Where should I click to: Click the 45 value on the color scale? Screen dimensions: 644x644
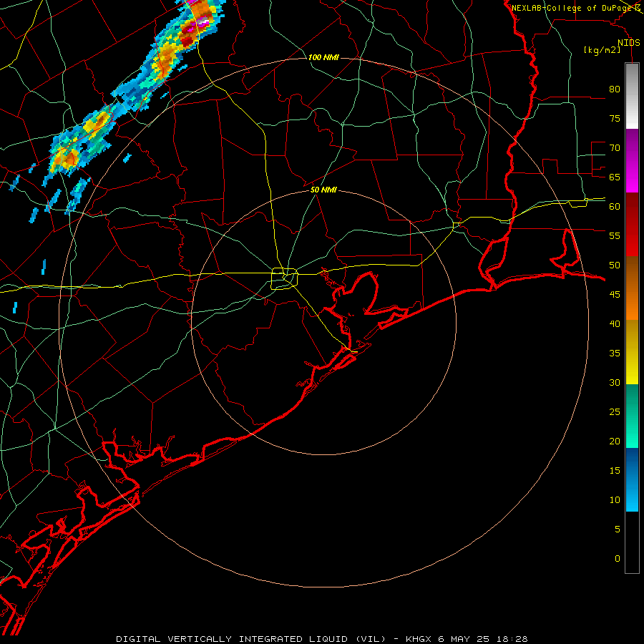pyautogui.click(x=615, y=295)
